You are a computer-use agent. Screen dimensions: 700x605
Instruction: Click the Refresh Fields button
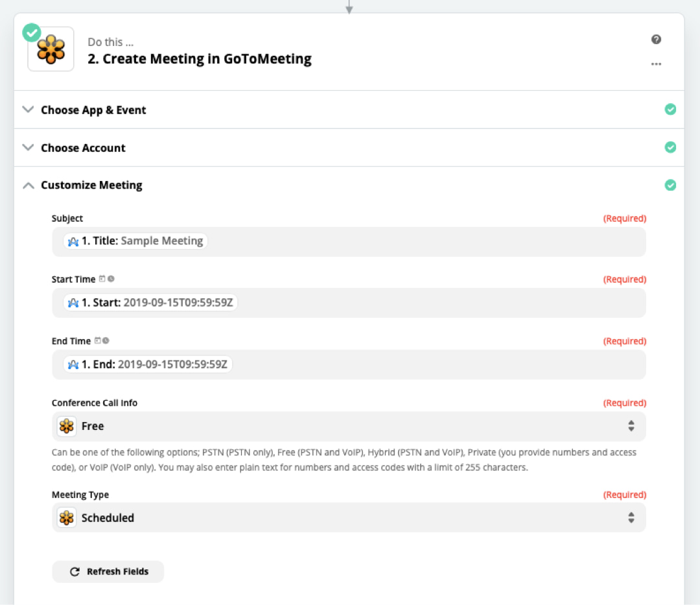click(108, 571)
